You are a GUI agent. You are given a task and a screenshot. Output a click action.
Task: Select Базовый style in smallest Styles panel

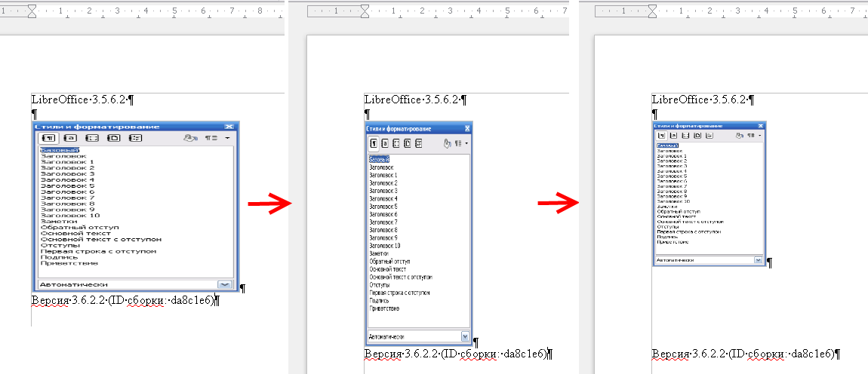668,146
